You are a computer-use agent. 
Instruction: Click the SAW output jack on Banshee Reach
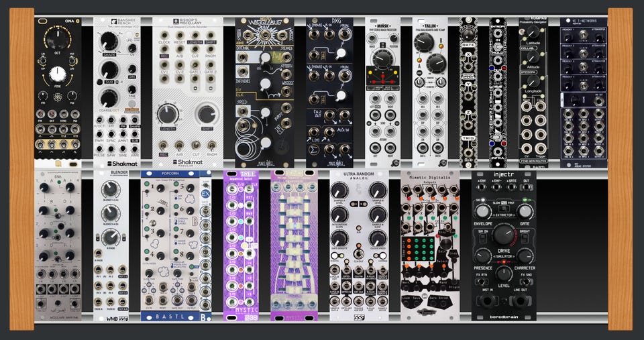tap(111, 148)
